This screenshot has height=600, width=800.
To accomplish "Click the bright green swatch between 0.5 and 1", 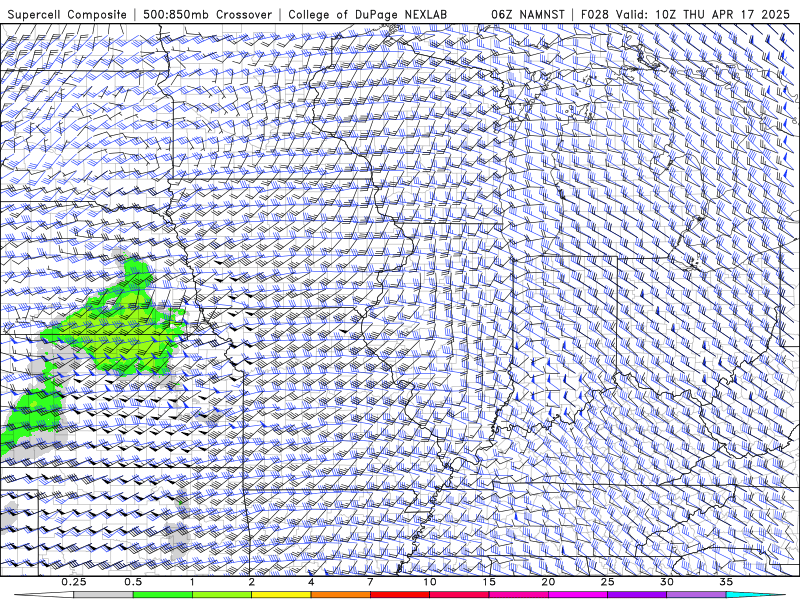I will [162, 595].
